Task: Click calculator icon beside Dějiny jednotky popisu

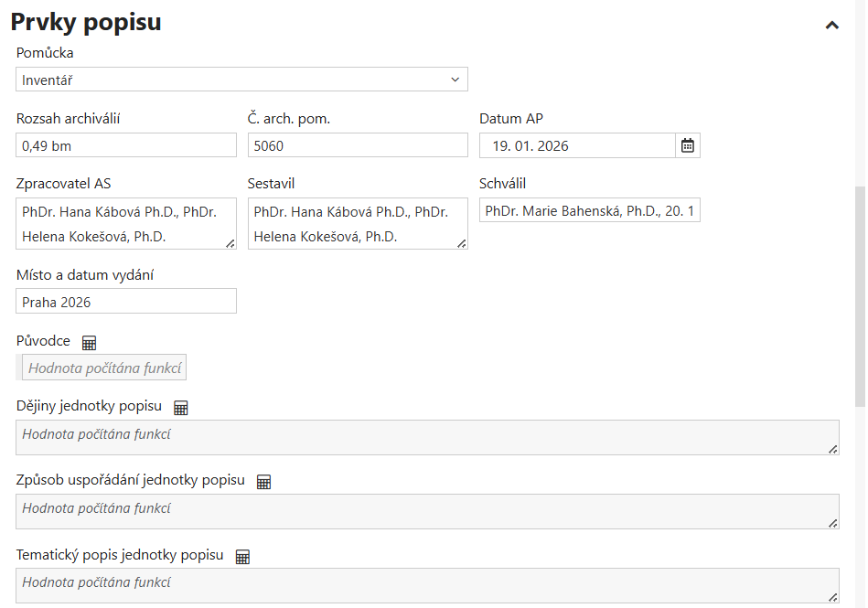Action: coord(181,408)
